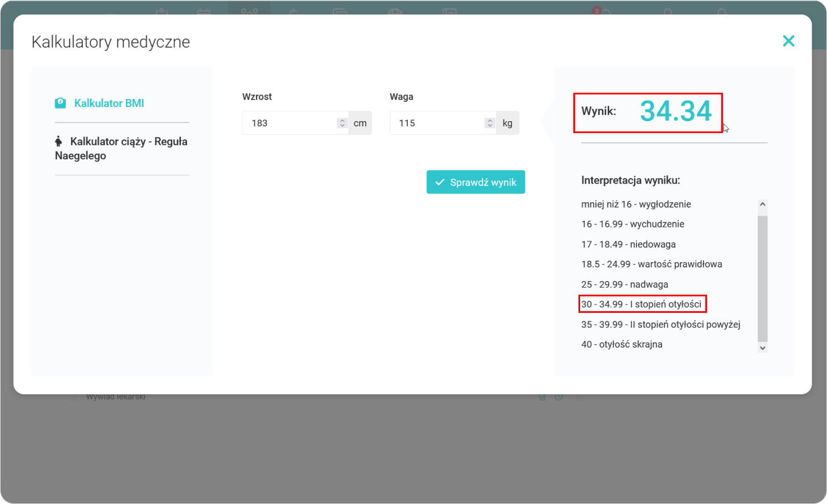
Task: Click the Kalkulatory medyczne title
Action: [111, 42]
